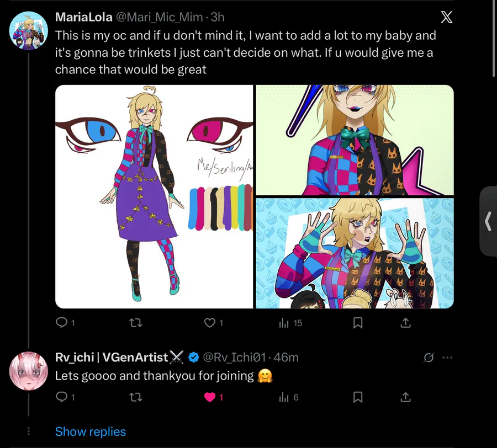The height and width of the screenshot is (448, 497).
Task: Click the X logo
Action: (446, 18)
